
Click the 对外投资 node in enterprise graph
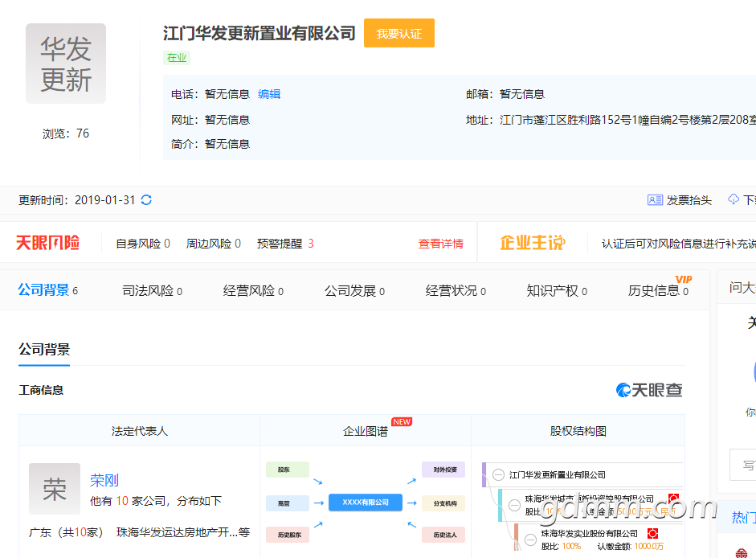(x=443, y=470)
